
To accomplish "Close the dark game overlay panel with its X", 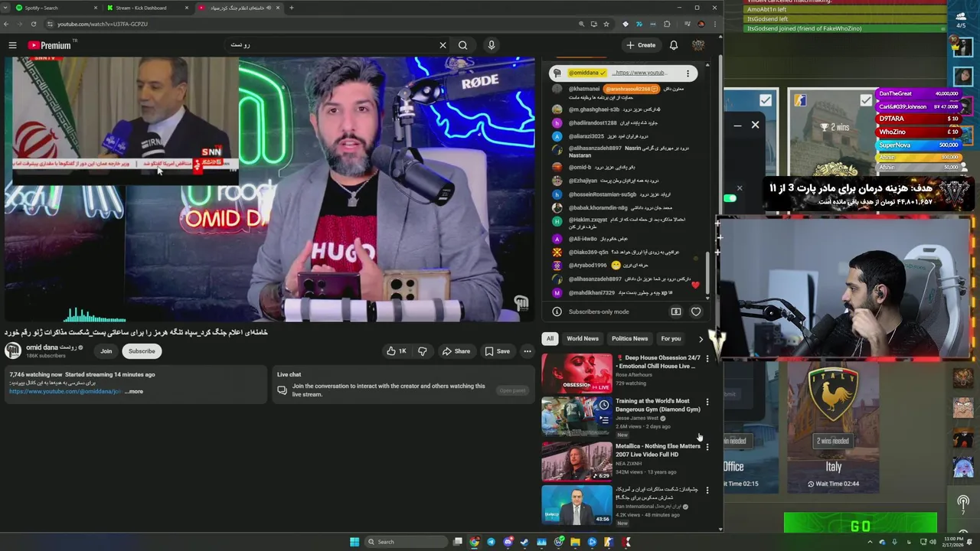I will tap(755, 125).
